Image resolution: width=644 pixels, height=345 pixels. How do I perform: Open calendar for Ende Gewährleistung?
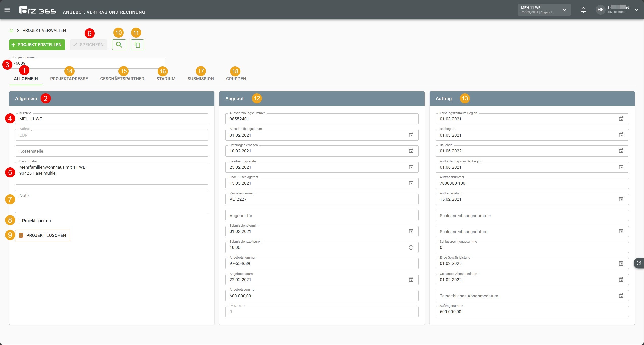click(x=621, y=263)
